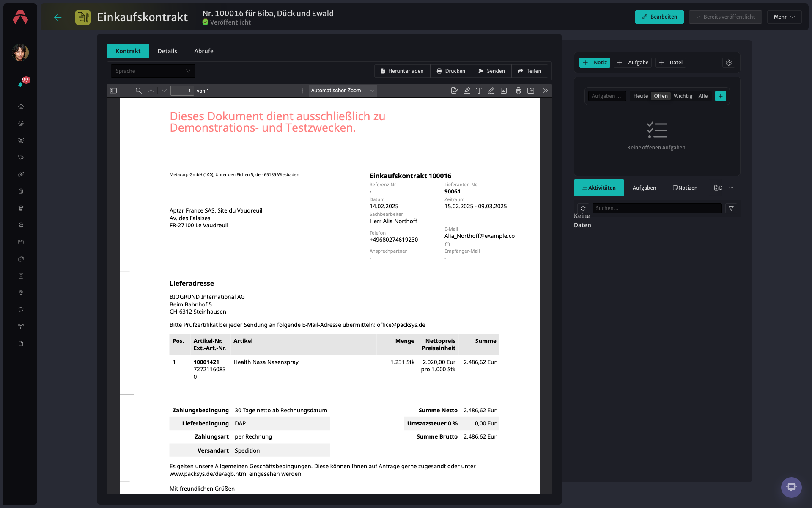812x508 pixels.
Task: Select the PDF signature tool
Action: (x=455, y=91)
